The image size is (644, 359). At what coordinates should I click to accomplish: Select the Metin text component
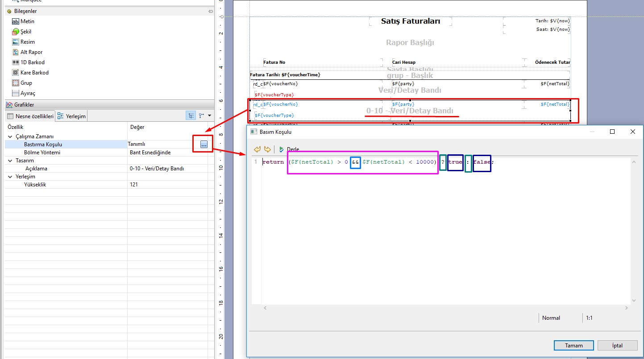point(27,21)
